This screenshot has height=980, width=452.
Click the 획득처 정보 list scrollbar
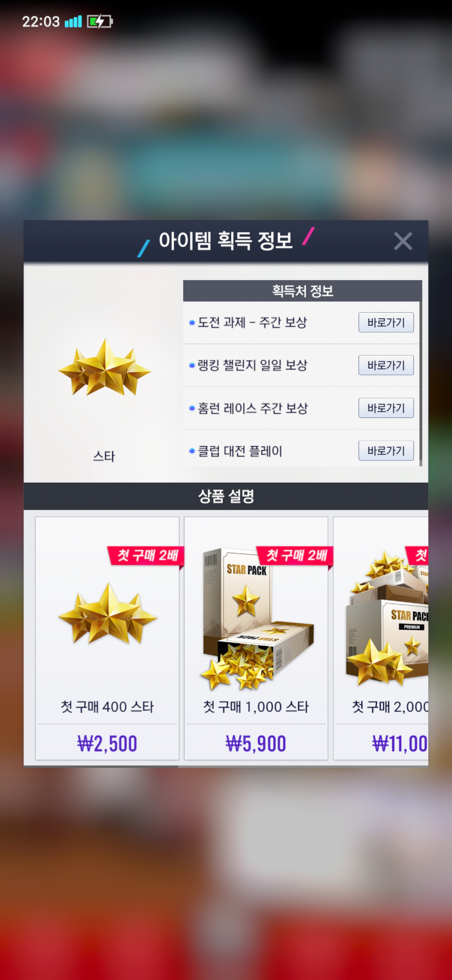pyautogui.click(x=420, y=384)
